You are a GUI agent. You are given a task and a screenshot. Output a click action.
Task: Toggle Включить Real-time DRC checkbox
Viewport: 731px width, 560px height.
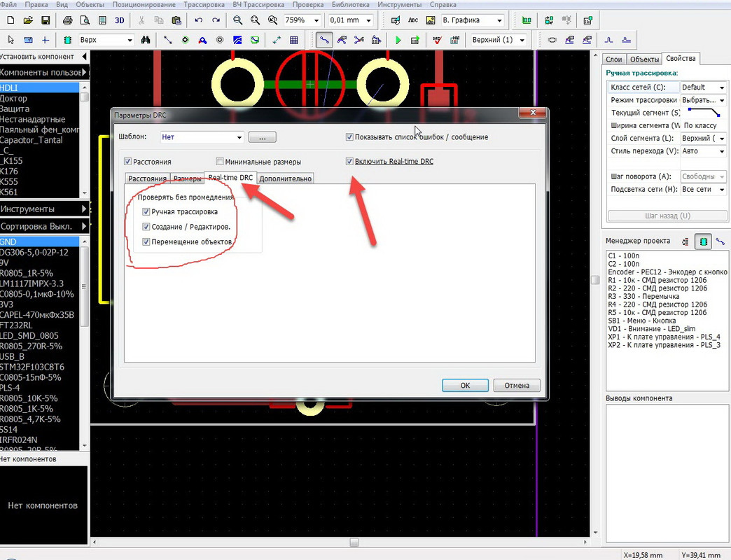pyautogui.click(x=349, y=161)
